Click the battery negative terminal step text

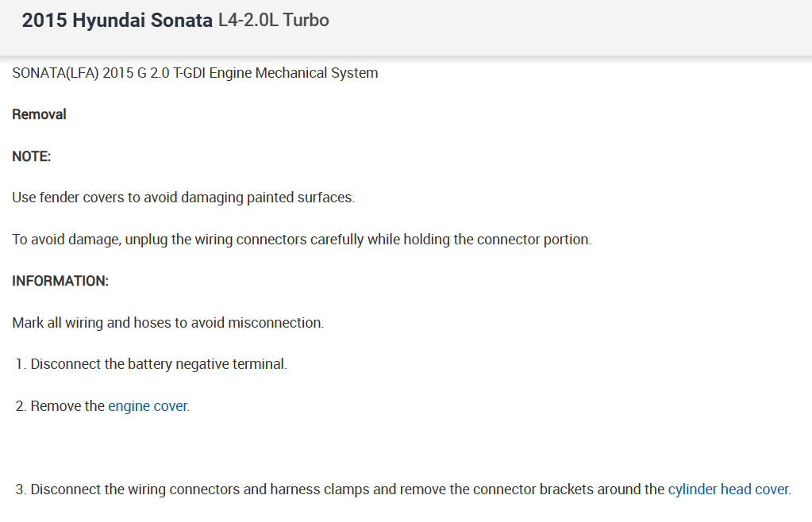coord(159,364)
